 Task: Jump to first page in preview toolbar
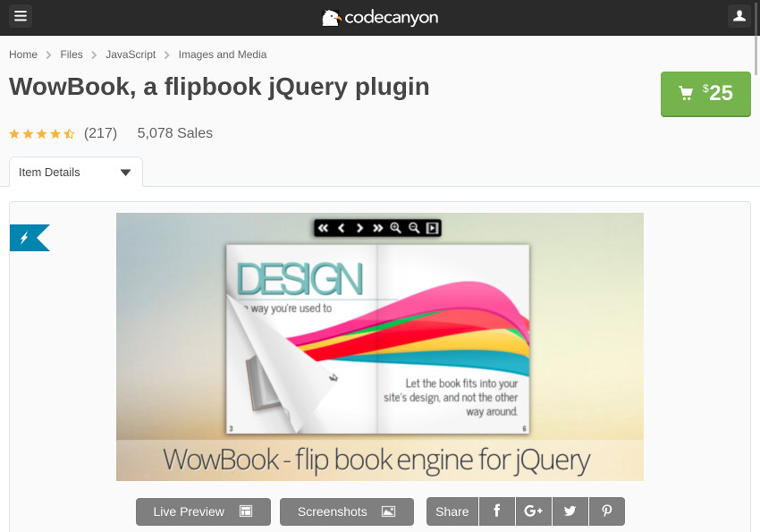[323, 228]
